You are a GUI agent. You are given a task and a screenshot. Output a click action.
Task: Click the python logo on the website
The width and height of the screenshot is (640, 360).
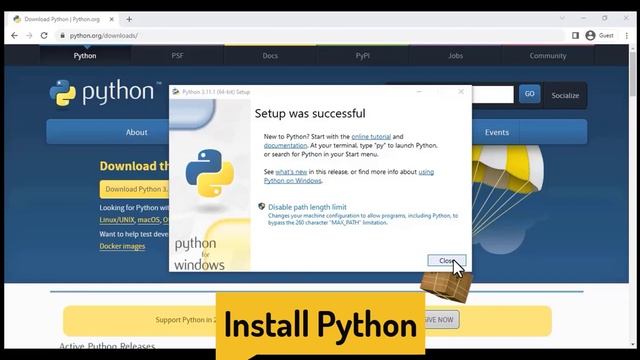pyautogui.click(x=105, y=93)
